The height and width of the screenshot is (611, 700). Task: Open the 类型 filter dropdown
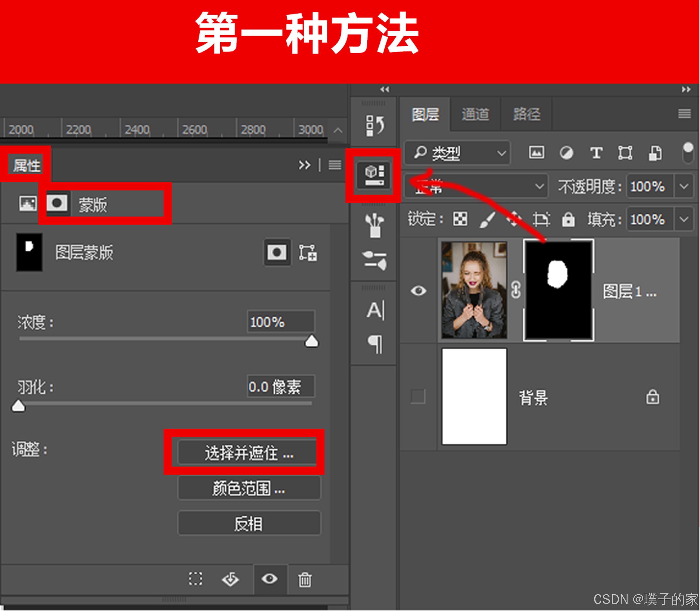tap(458, 153)
